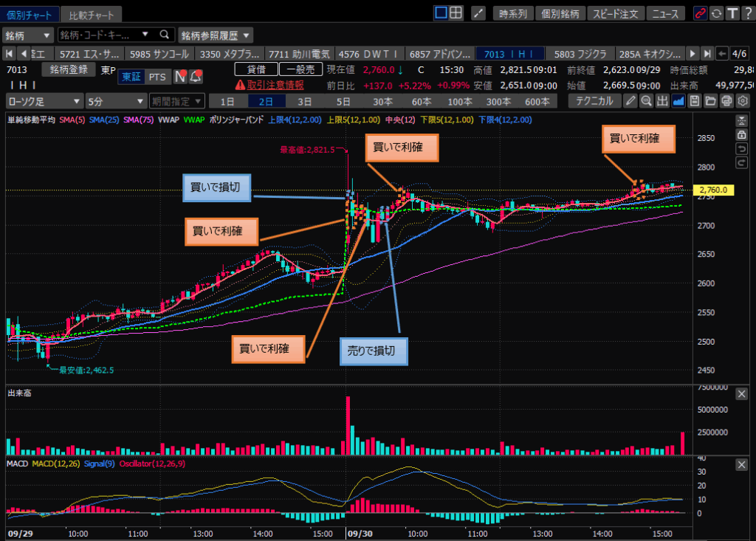Click the save floppy disk icon
756x541 pixels.
[x=693, y=101]
